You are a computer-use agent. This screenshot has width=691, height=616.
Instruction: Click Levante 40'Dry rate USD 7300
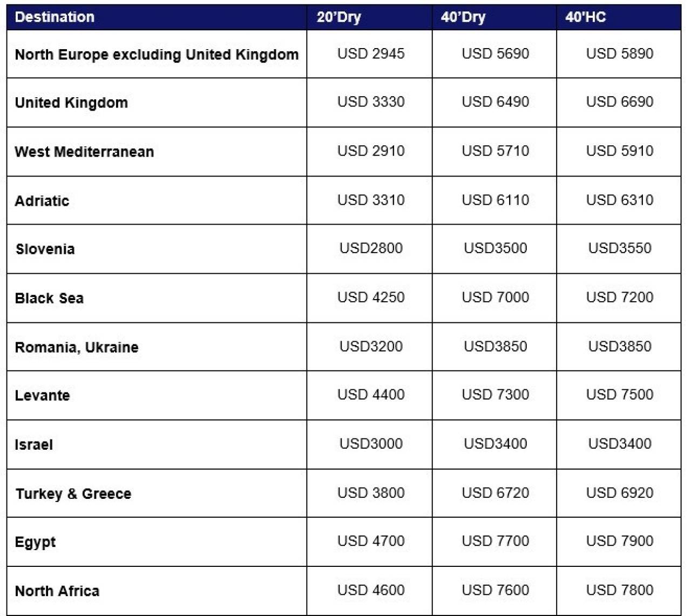pos(496,394)
